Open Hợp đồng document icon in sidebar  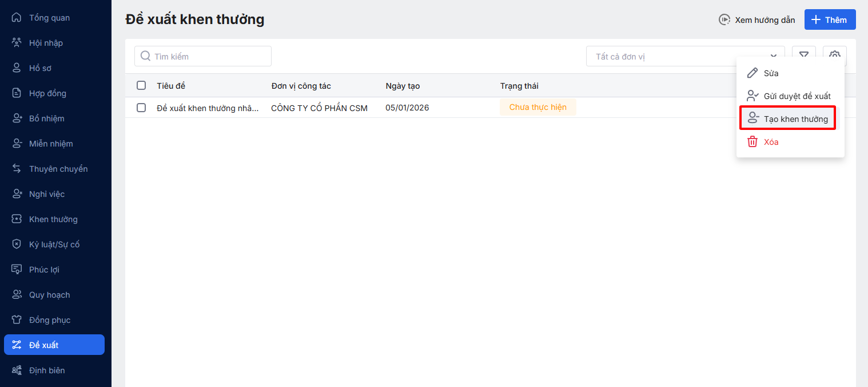click(x=17, y=93)
